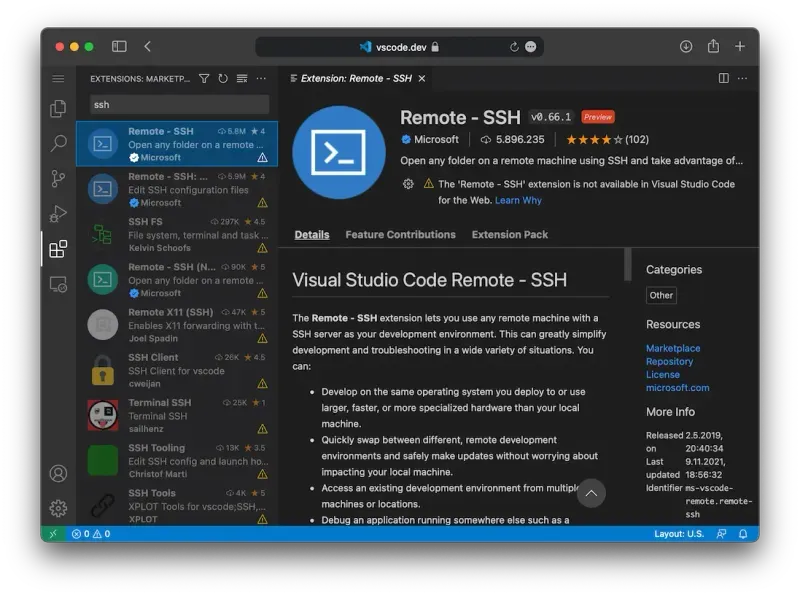Screen dimensions: 800x596
Task: Open the Explorer view in activity bar
Action: [x=58, y=108]
